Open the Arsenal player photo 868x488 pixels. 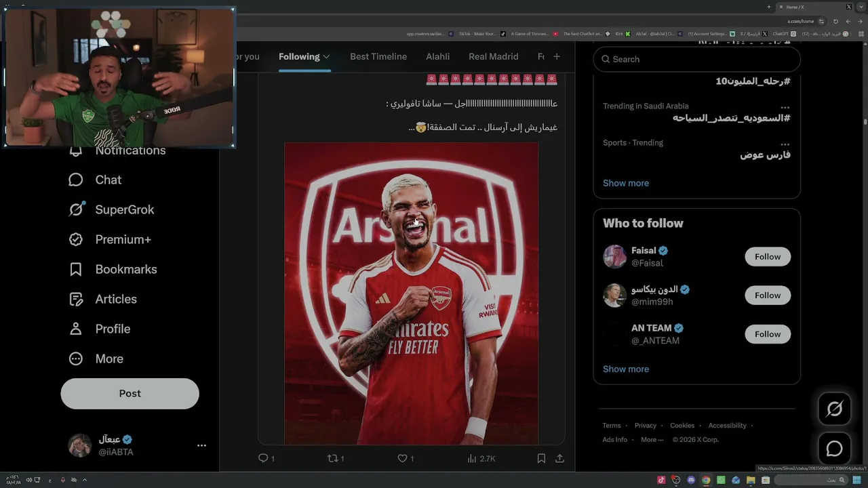pyautogui.click(x=411, y=293)
